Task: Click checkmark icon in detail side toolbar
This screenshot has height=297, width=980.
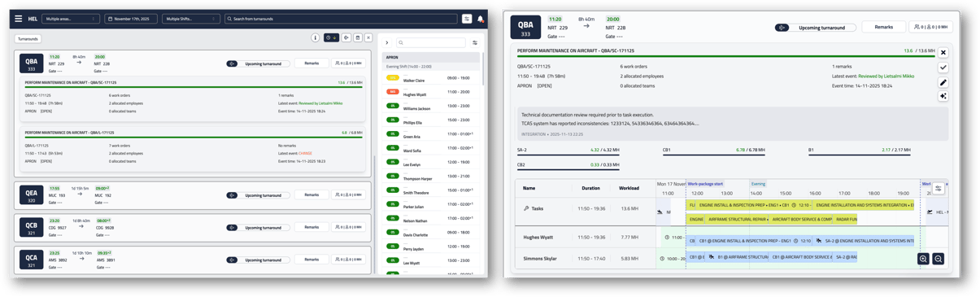Action: [x=943, y=68]
